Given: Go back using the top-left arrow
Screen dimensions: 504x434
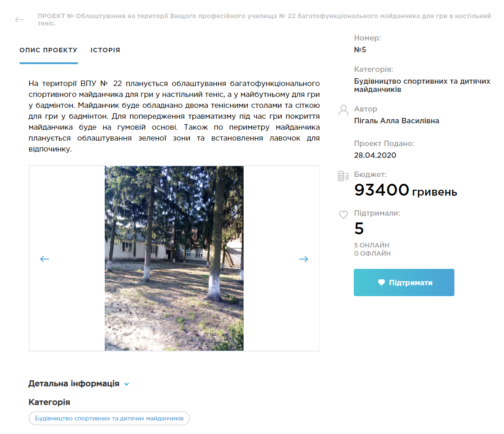Looking at the screenshot, I should point(20,20).
